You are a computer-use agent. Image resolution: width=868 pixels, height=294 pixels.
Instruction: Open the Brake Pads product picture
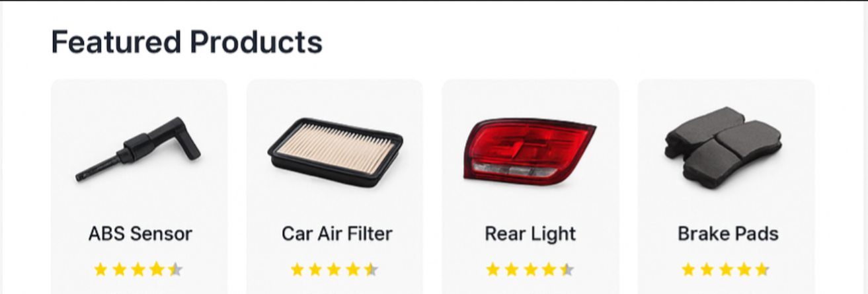click(x=723, y=147)
